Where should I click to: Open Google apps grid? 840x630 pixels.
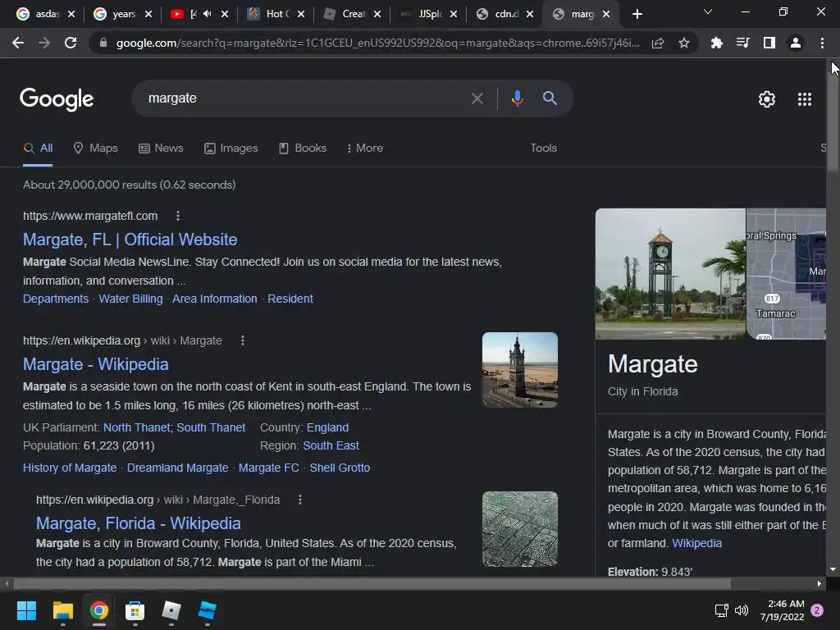click(805, 99)
